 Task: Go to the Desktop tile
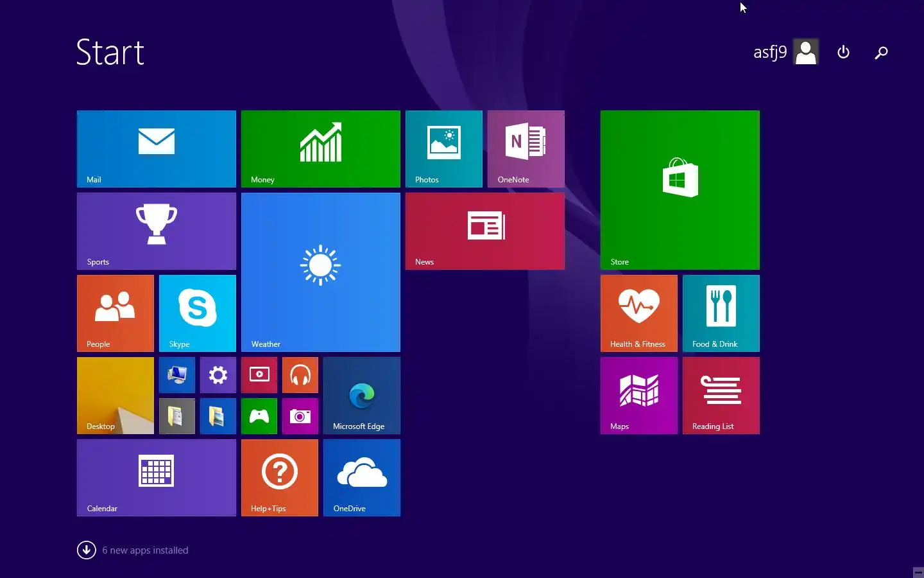[x=116, y=396]
